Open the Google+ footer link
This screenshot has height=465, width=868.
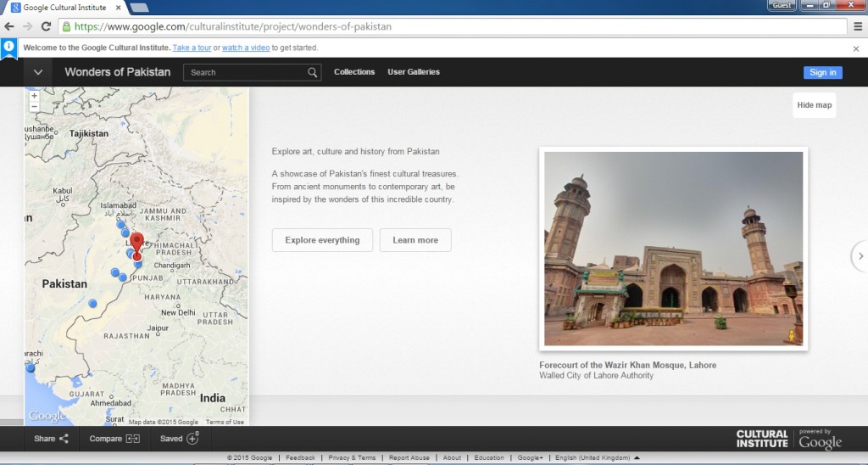531,458
